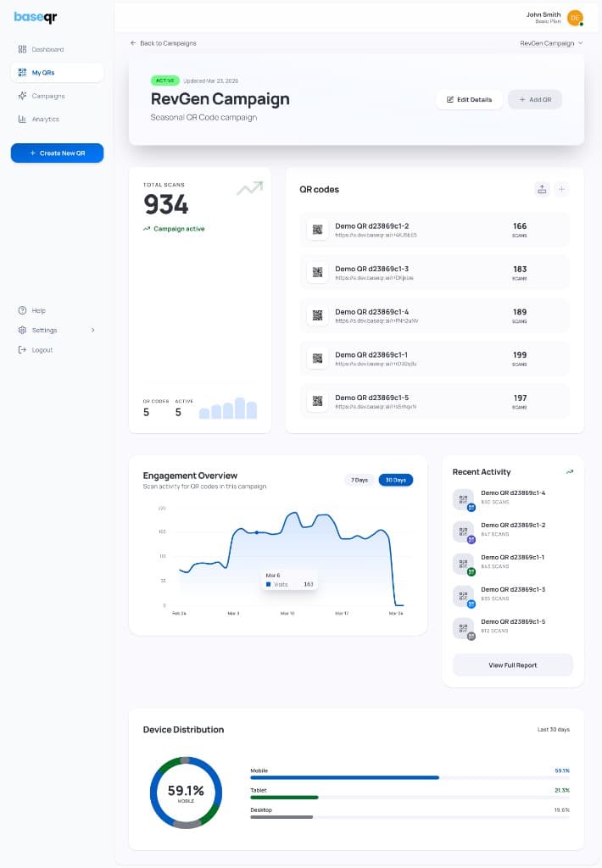This screenshot has height=868, width=602.
Task: Open the RevGen Campaign dropdown
Action: 551,43
